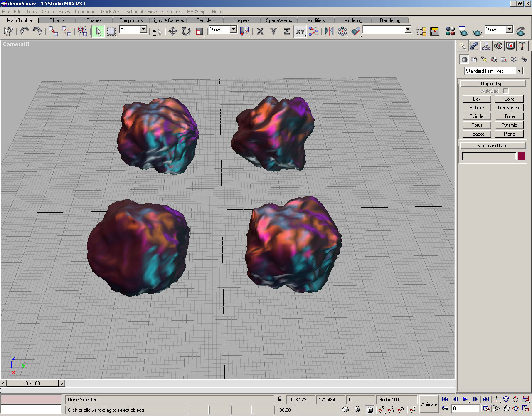The image size is (532, 416).
Task: Select the Undo arrow in the main toolbar
Action: coord(24,31)
